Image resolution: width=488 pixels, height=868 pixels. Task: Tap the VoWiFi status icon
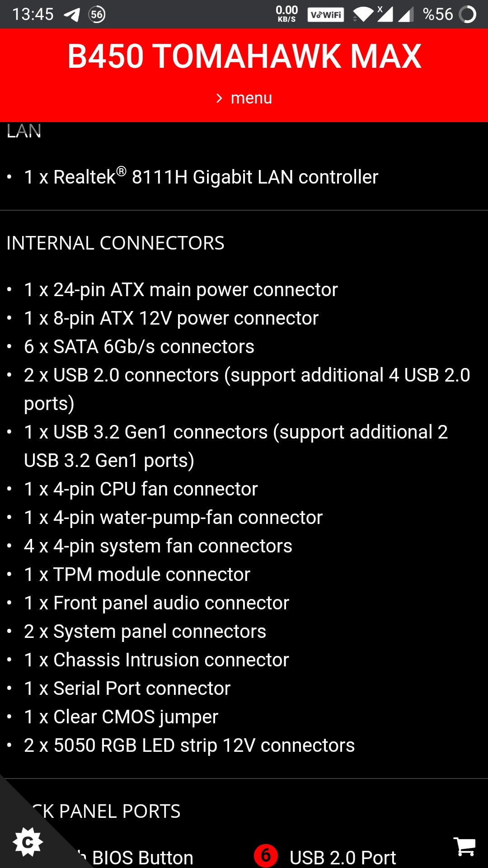pyautogui.click(x=325, y=15)
